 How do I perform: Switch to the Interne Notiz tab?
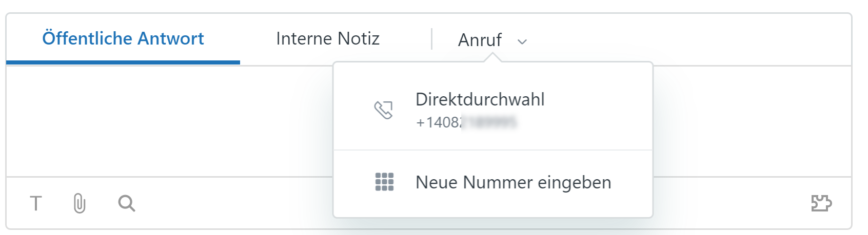[x=327, y=38]
